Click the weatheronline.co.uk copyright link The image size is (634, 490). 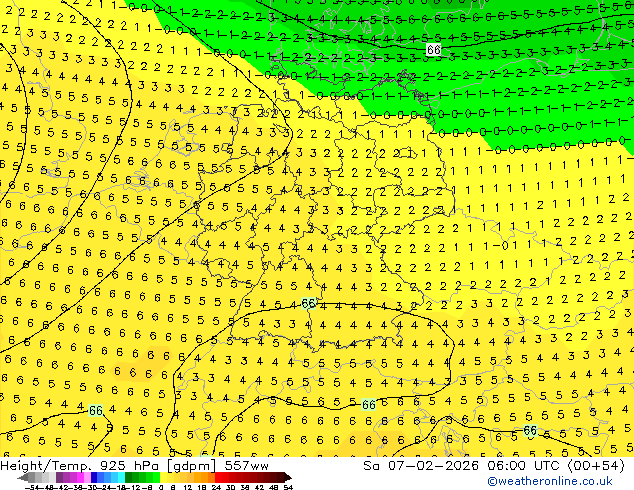pyautogui.click(x=549, y=481)
